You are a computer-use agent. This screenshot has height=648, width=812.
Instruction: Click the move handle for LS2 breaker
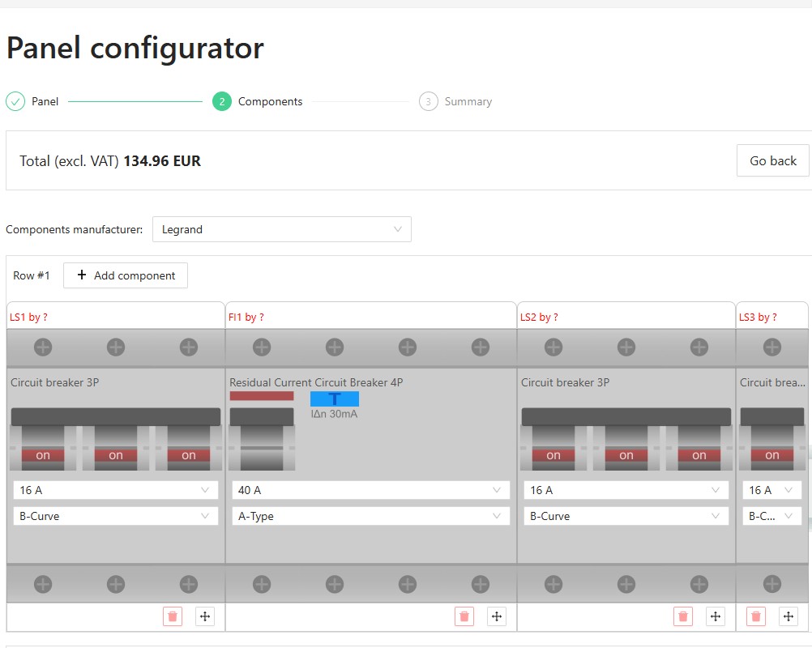click(x=716, y=616)
